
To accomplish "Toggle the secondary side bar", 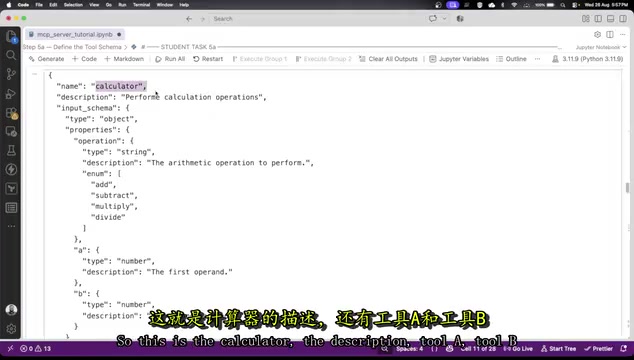I will coord(623,19).
